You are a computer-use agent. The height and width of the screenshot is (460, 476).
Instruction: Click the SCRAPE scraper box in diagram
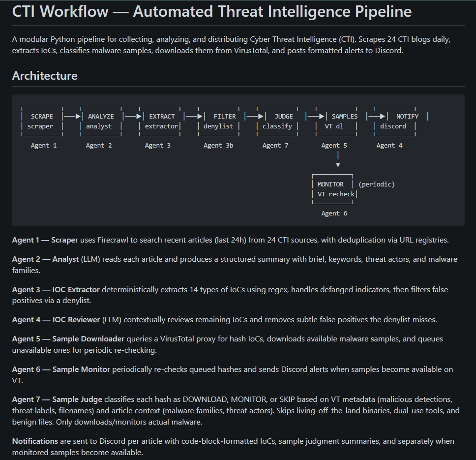pos(42,122)
